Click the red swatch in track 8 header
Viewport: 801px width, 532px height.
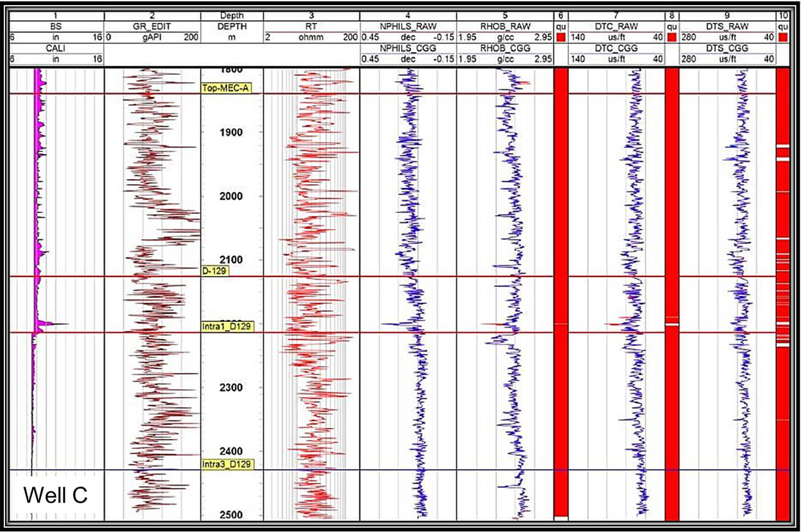[672, 37]
